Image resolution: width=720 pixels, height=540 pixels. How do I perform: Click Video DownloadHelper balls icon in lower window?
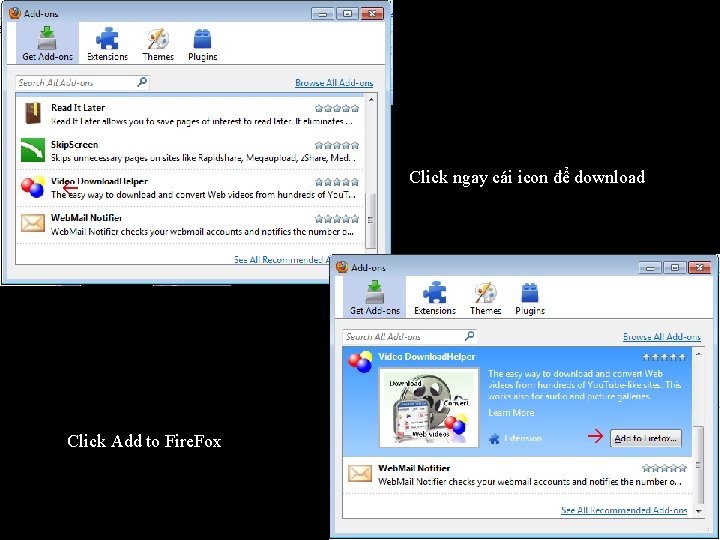pos(360,361)
